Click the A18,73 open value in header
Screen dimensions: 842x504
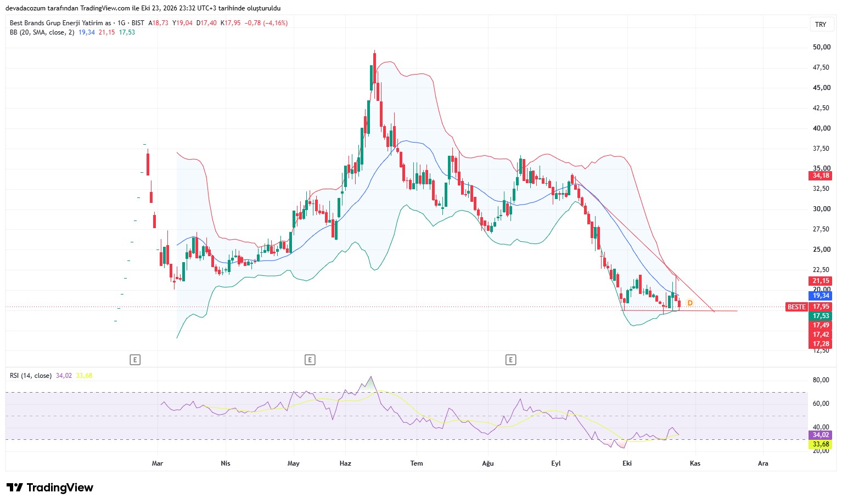[x=159, y=23]
